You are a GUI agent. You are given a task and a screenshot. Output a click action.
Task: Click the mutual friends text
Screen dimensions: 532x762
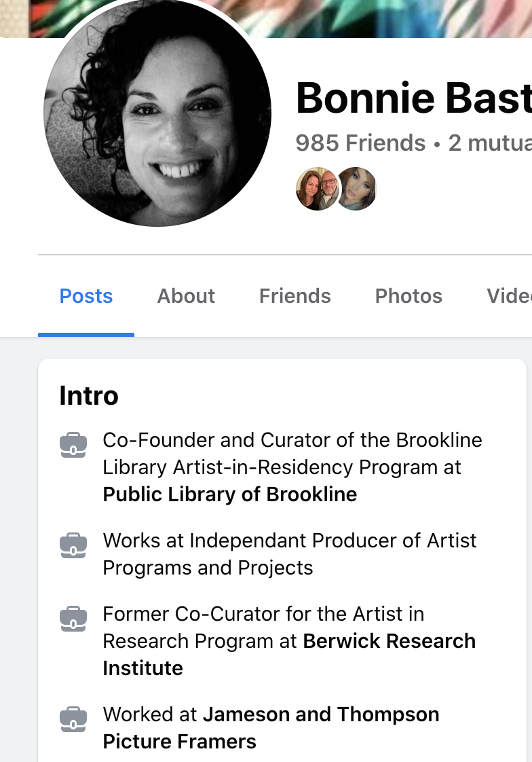[490, 143]
